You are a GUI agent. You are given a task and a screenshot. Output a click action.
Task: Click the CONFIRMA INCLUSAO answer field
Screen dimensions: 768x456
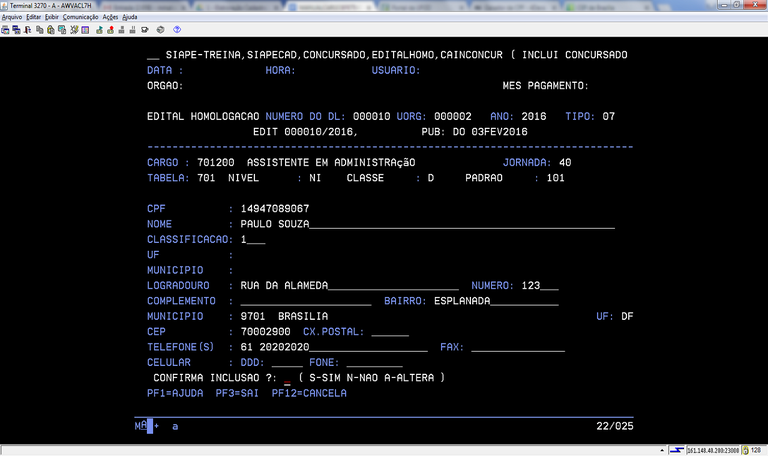tap(287, 378)
